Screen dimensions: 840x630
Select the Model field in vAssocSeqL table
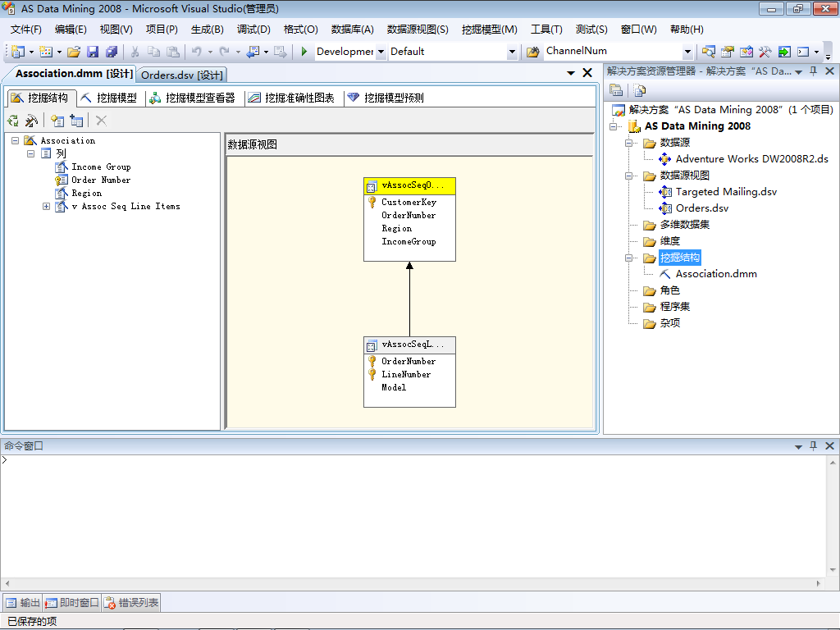tap(394, 388)
